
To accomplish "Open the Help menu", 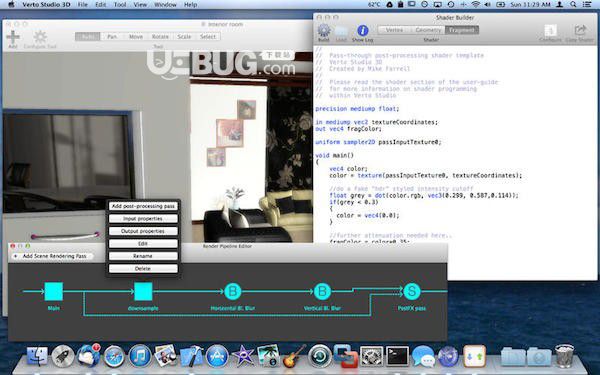I will pyautogui.click(x=190, y=5).
